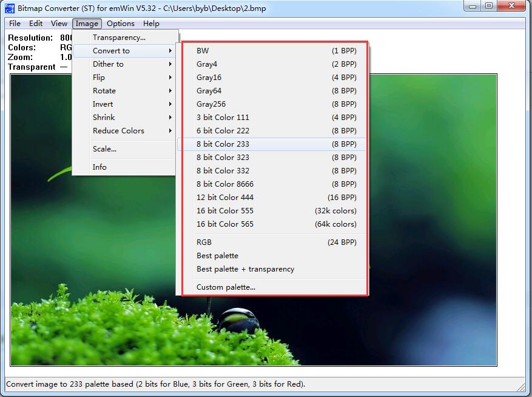The width and height of the screenshot is (532, 397).
Task: Select 12 bit Color 444
Action: [x=272, y=198]
